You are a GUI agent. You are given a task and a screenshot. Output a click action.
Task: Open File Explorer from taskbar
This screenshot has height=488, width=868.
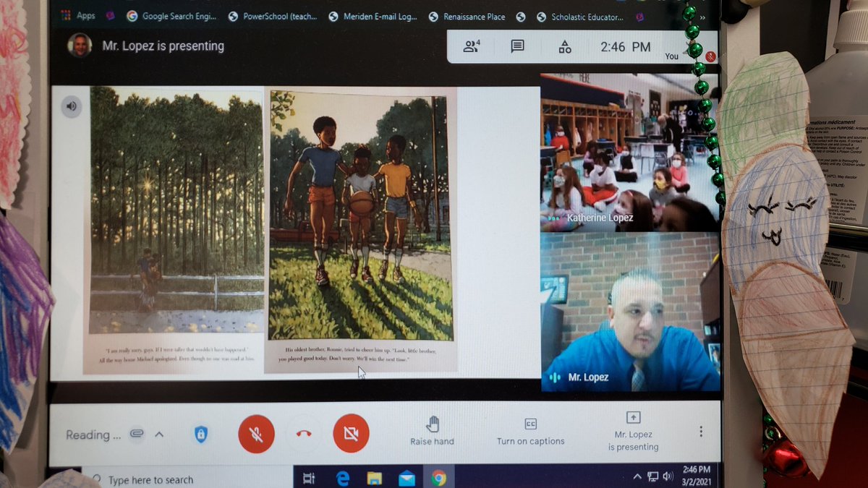(374, 479)
